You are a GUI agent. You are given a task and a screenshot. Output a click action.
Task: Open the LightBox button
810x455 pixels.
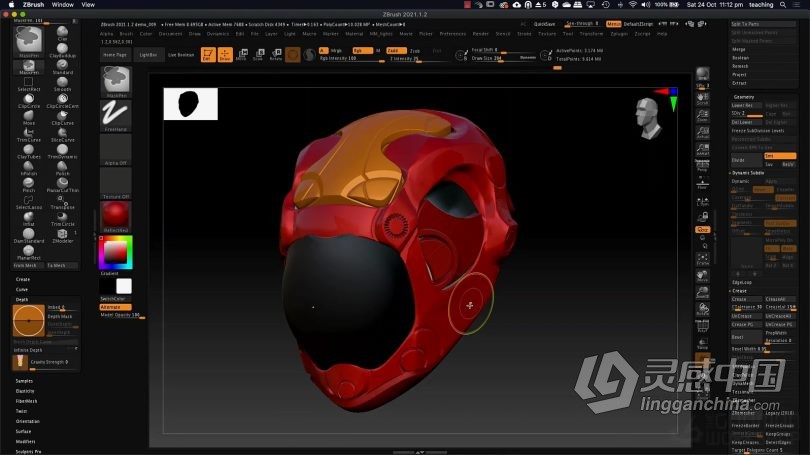pyautogui.click(x=148, y=55)
